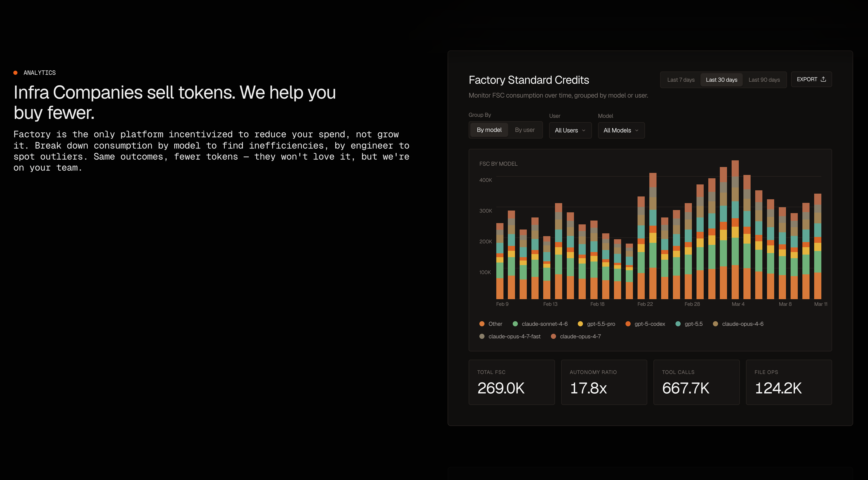Click the export upload icon
The image size is (868, 480).
point(823,79)
